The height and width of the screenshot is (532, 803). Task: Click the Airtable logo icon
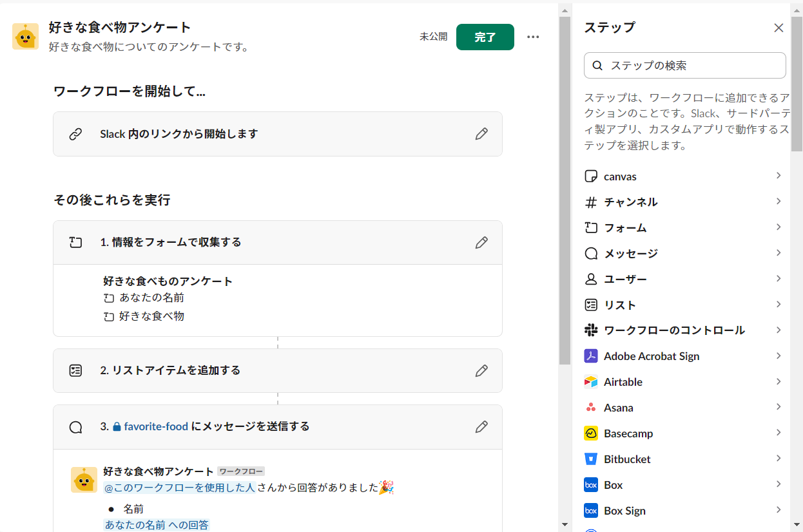tap(591, 382)
